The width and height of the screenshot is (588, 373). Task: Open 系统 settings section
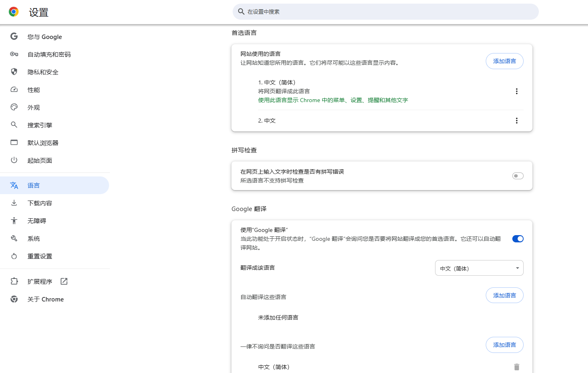tap(55, 238)
